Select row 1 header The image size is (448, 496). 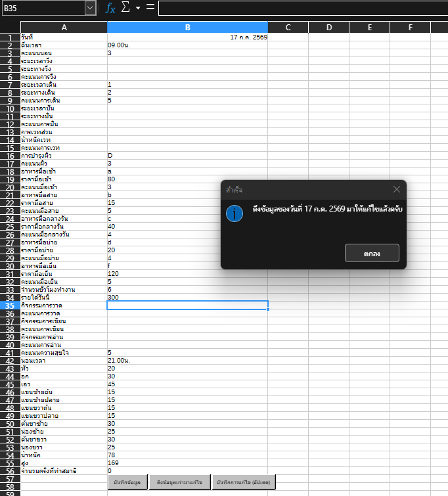coord(10,37)
